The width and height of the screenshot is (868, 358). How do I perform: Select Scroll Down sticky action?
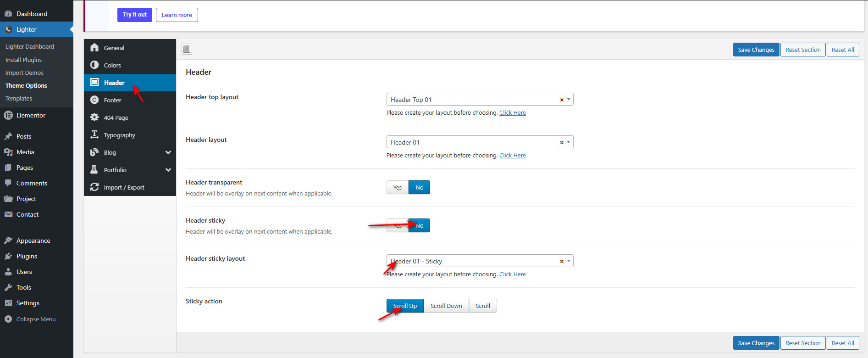pyautogui.click(x=446, y=306)
